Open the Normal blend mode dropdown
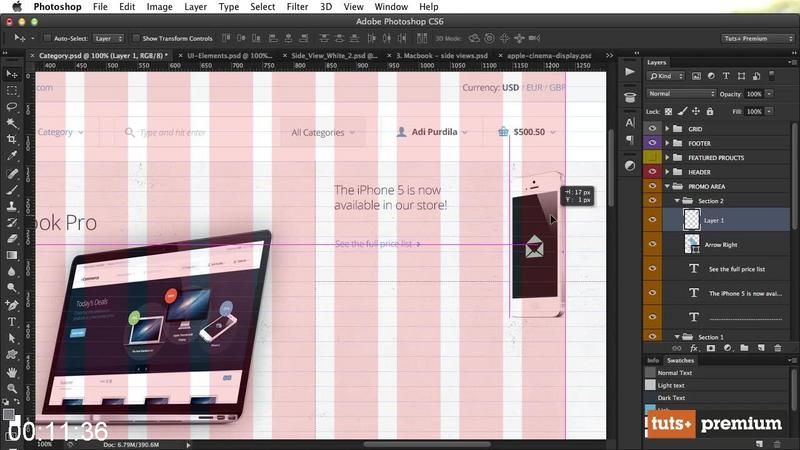Image resolution: width=800 pixels, height=450 pixels. (x=682, y=93)
